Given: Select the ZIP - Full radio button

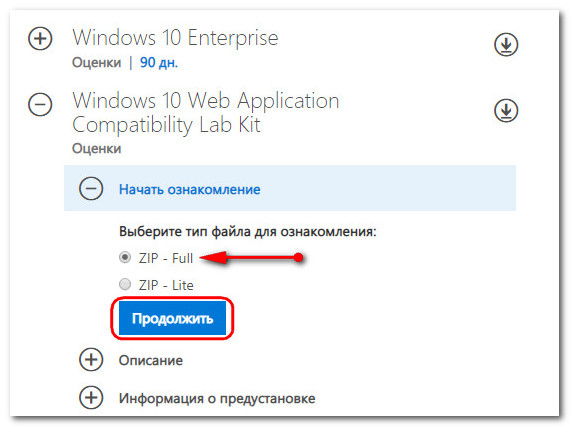Looking at the screenshot, I should click(125, 257).
